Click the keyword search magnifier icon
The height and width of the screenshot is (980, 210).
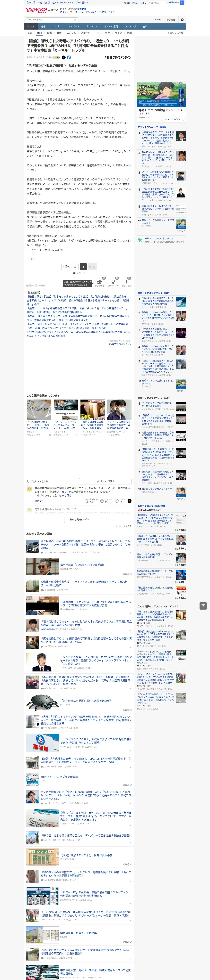(75, 20)
